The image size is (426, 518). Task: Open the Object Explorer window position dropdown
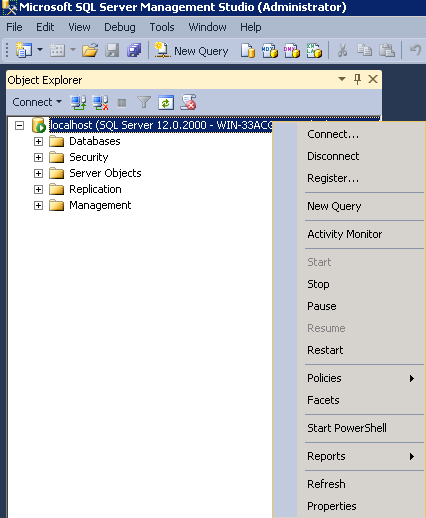click(x=342, y=79)
